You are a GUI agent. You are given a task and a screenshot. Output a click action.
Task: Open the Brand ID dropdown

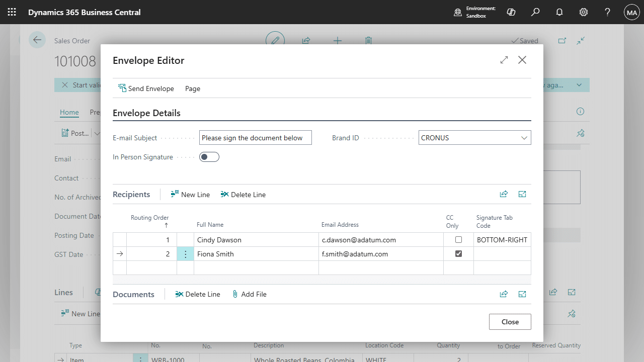(x=524, y=138)
